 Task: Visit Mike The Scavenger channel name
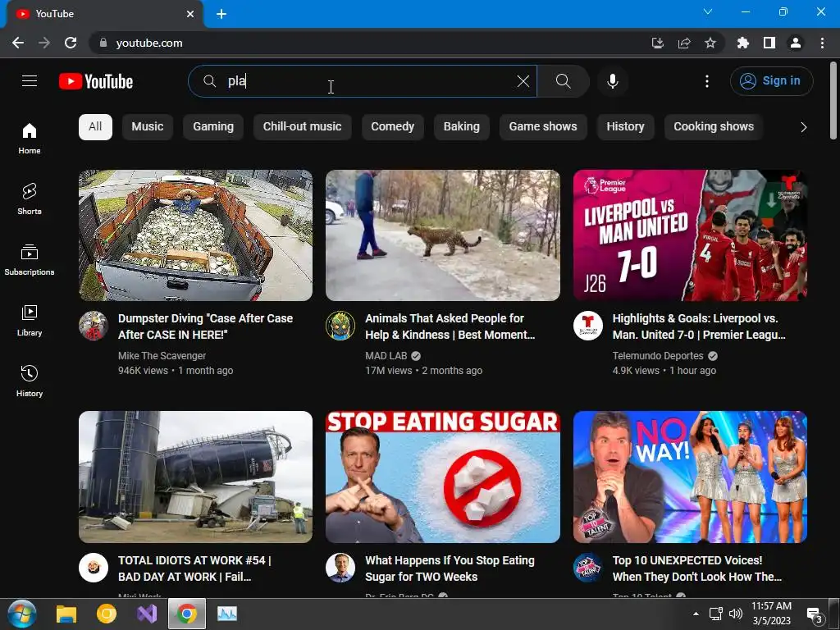(162, 356)
